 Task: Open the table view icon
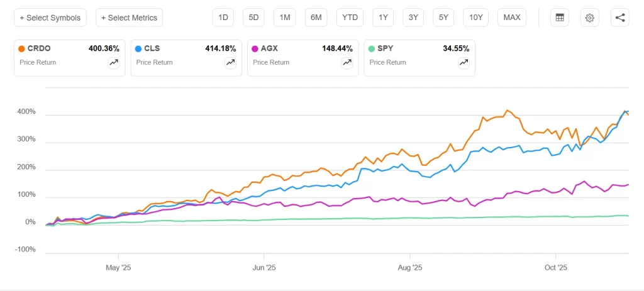(x=558, y=18)
